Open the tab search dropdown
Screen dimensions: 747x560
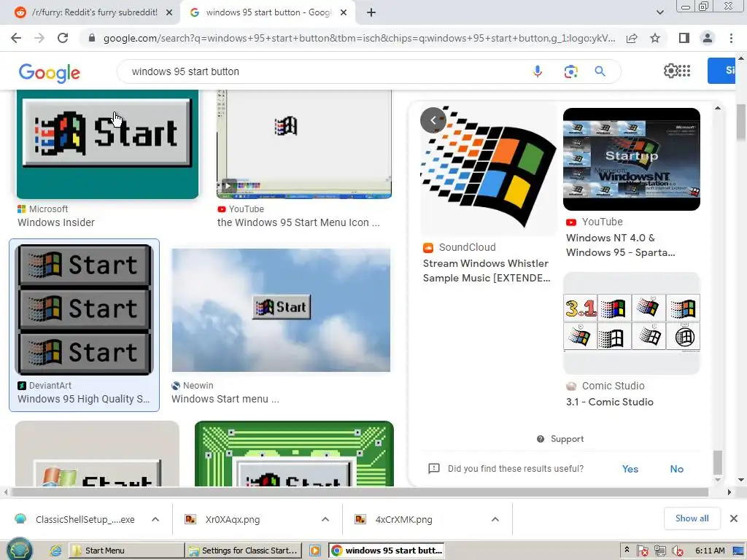coord(659,12)
